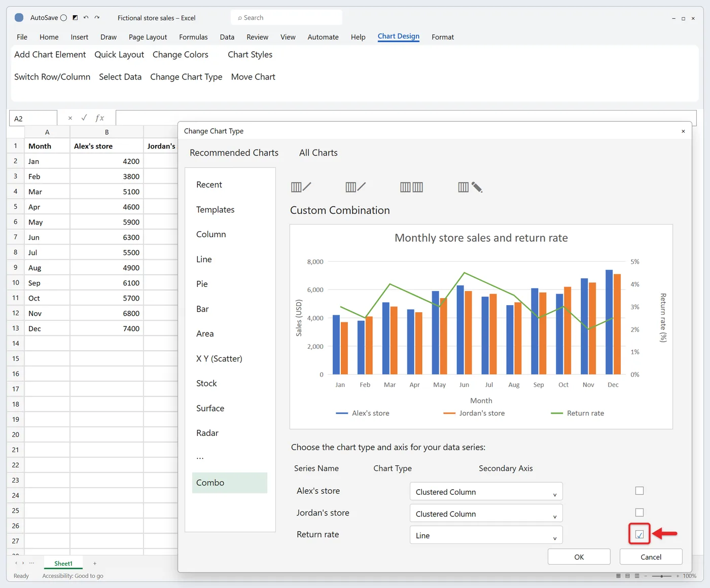This screenshot has height=588, width=710.
Task: Click the Select Data command
Action: coord(120,77)
